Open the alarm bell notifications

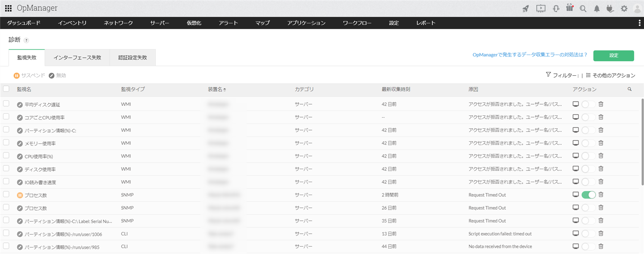597,9
